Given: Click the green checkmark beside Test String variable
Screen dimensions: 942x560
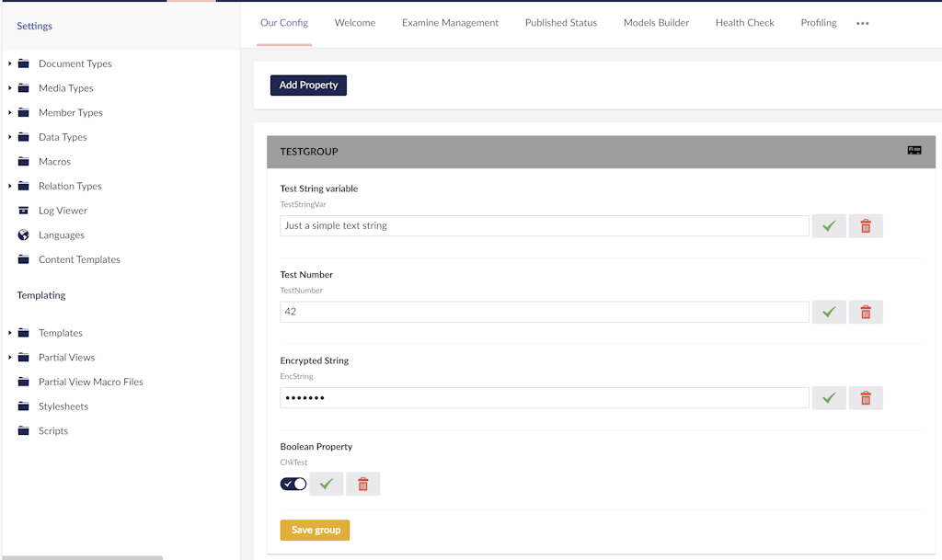Looking at the screenshot, I should click(x=827, y=225).
